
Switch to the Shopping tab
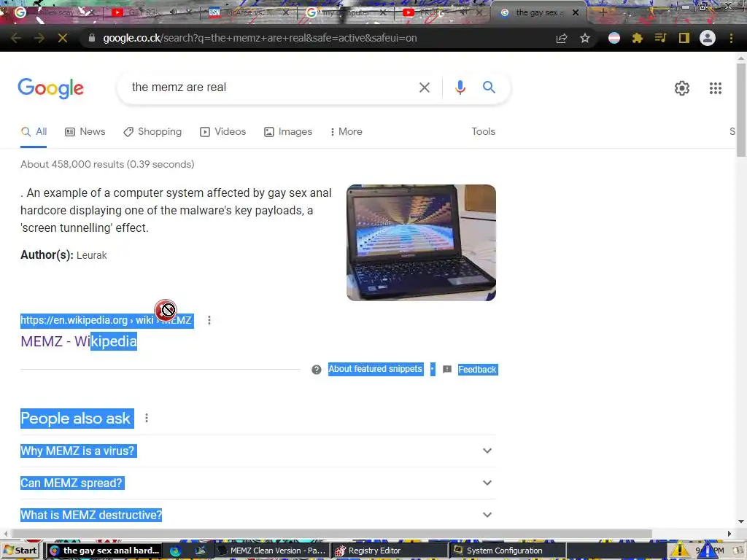152,131
